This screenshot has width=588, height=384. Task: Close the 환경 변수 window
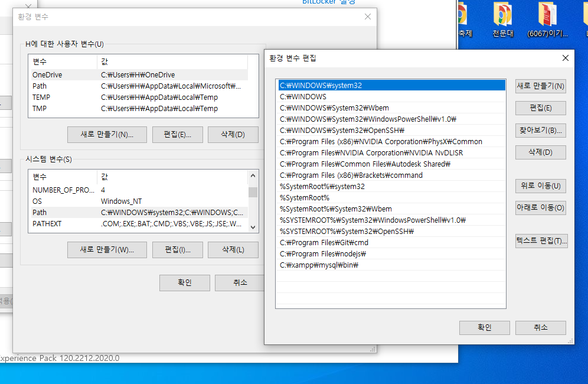click(367, 17)
